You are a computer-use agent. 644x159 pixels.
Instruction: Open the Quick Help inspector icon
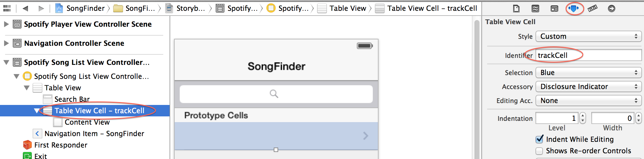point(535,9)
